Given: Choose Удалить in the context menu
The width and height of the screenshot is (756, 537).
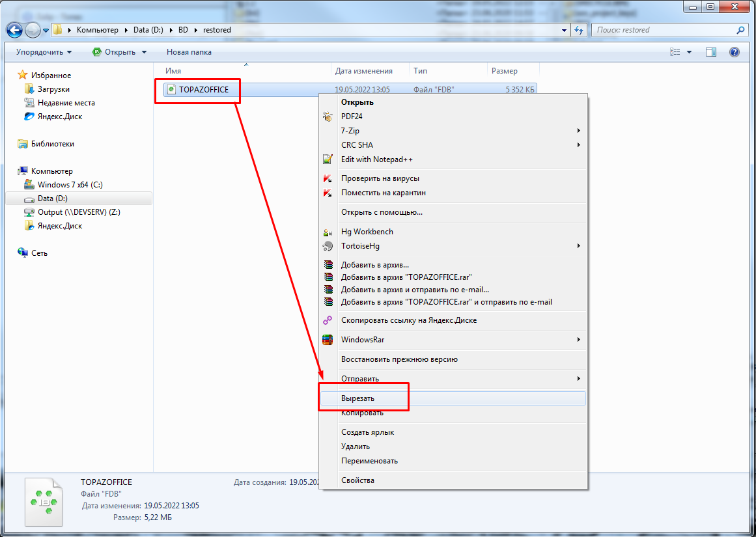Looking at the screenshot, I should click(453, 447).
